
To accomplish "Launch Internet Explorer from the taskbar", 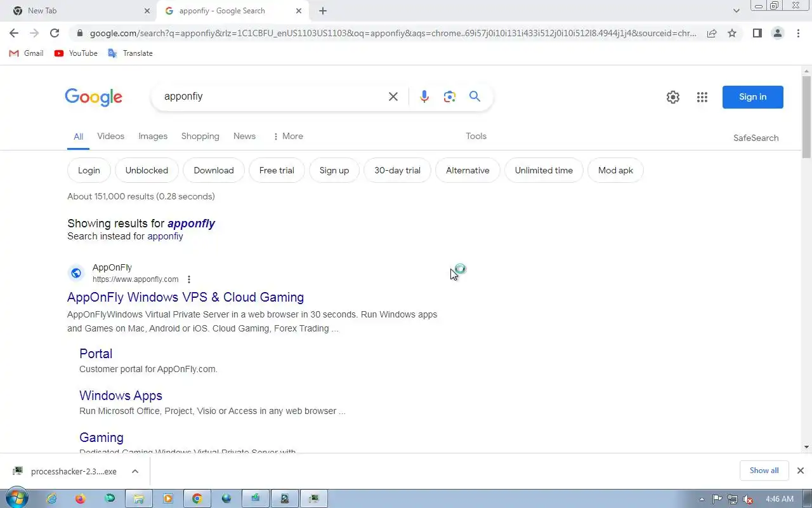I will [x=51, y=499].
